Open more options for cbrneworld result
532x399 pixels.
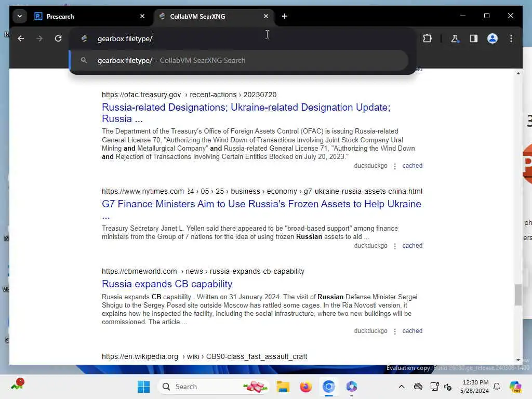[x=395, y=331]
